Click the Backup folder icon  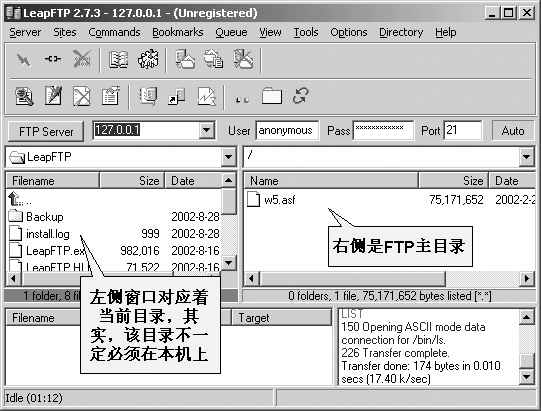15,216
